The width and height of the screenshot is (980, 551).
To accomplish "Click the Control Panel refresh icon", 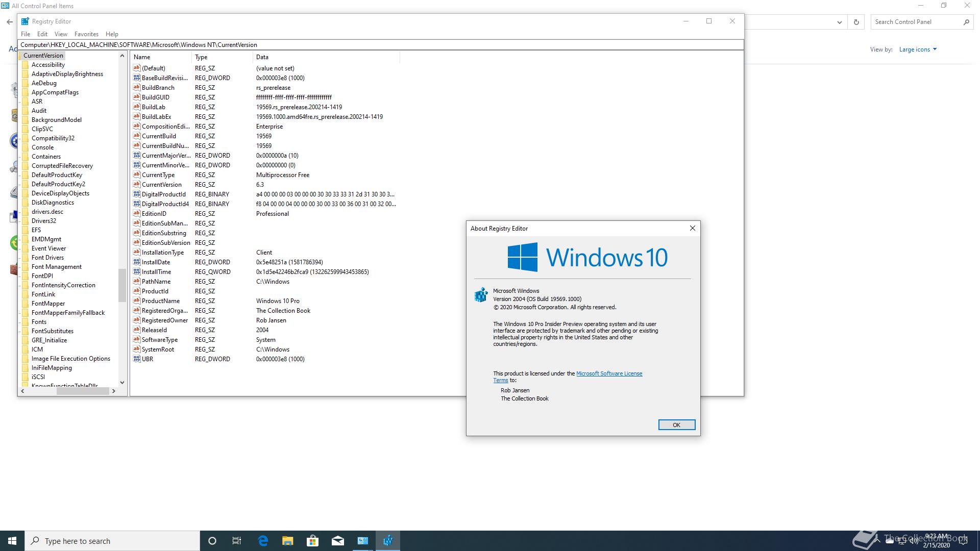I will pyautogui.click(x=856, y=22).
